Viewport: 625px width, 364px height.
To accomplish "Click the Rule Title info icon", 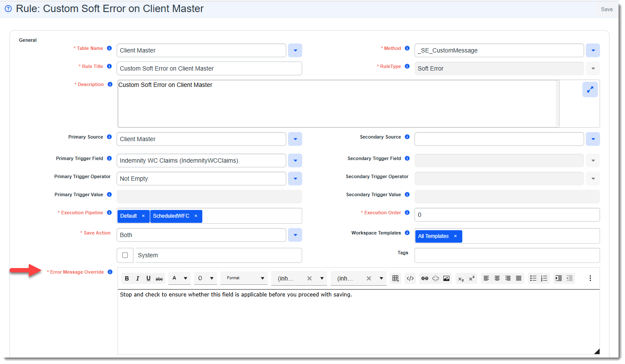I will pos(109,66).
